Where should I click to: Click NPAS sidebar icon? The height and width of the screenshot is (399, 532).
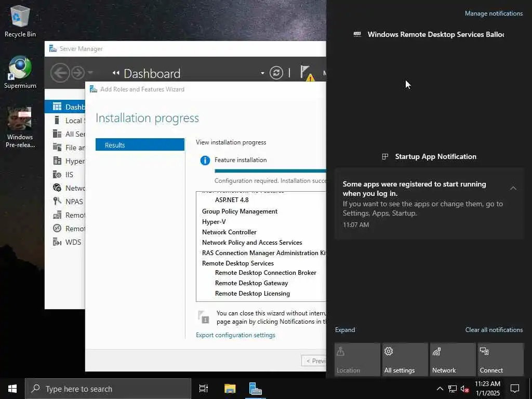[57, 201]
